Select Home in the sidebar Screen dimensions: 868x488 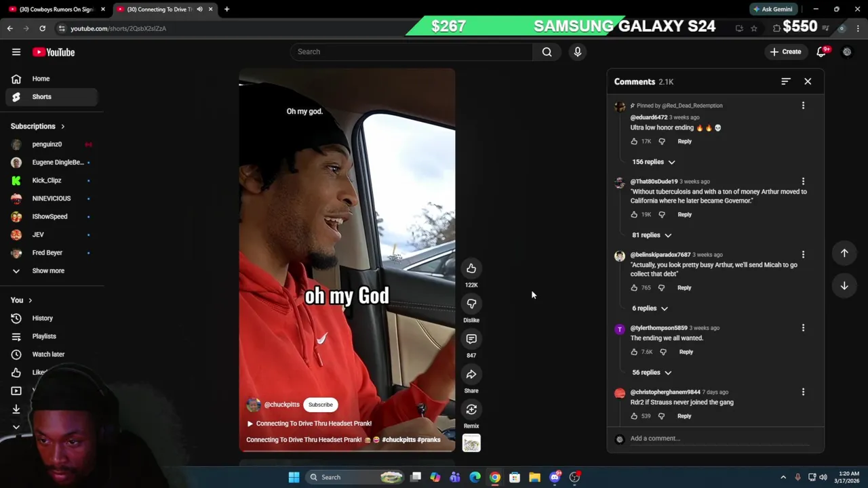[x=52, y=79]
